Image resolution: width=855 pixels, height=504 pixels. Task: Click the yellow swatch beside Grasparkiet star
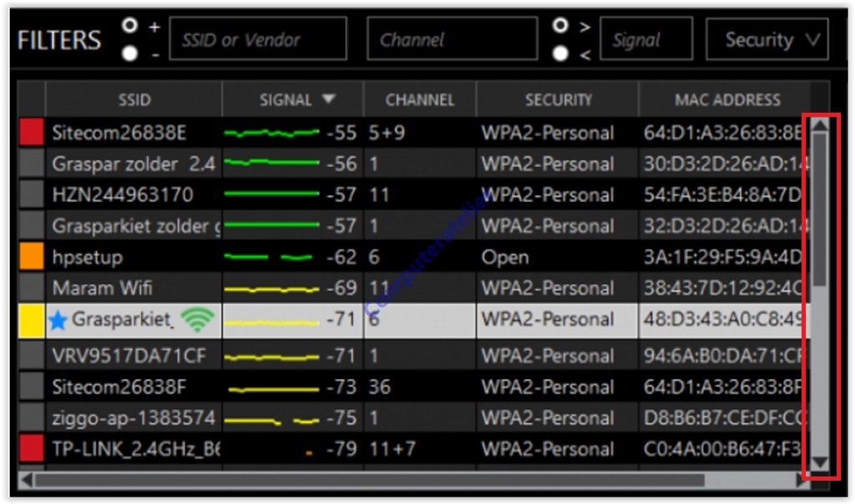(x=32, y=320)
